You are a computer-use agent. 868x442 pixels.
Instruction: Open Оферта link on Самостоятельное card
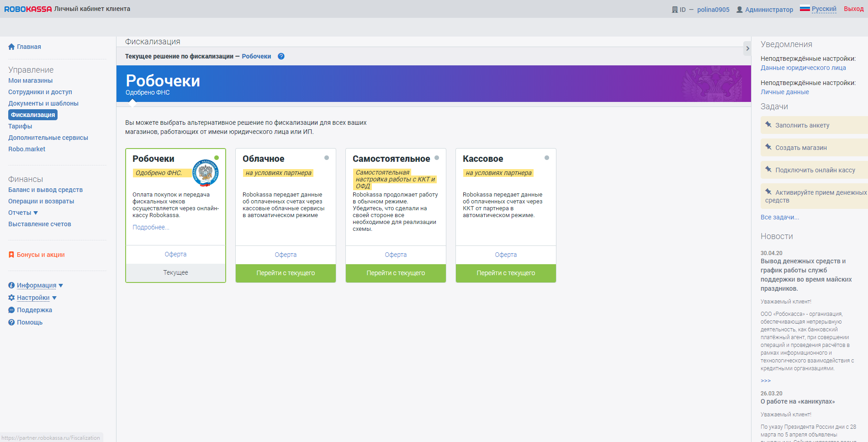(396, 255)
